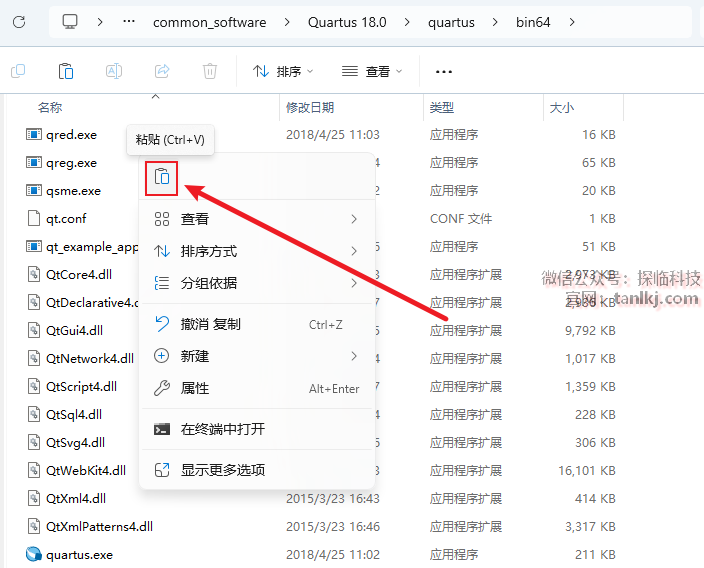Select the QtDeclarative4 file name
This screenshot has width=704, height=568.
click(x=92, y=303)
